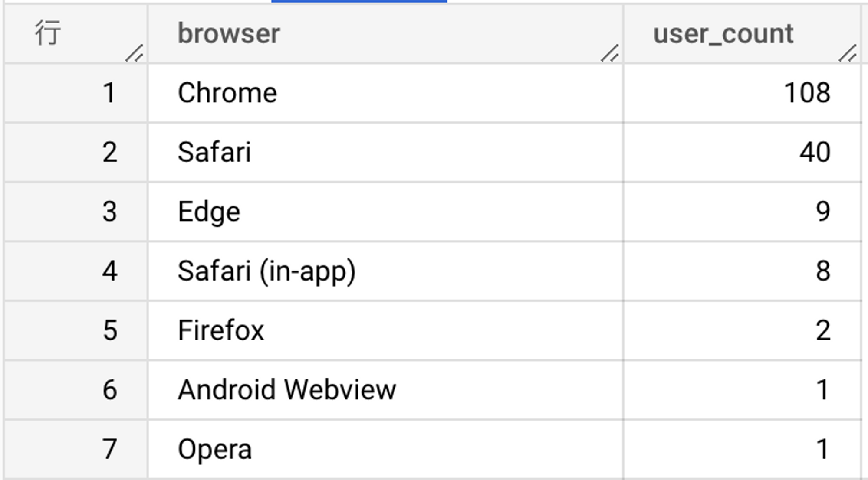The image size is (868, 480).
Task: Select the Android Webview cell
Action: point(385,389)
